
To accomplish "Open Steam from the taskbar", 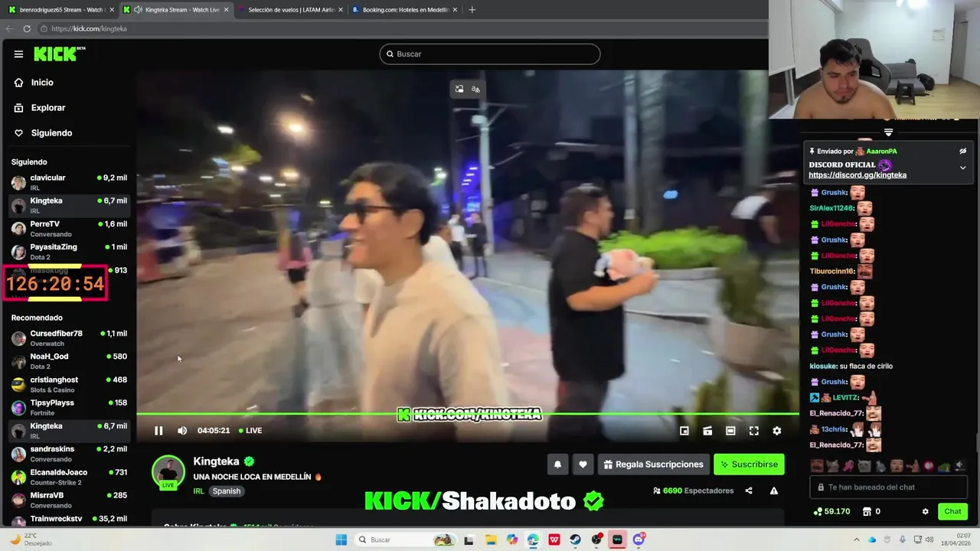I will (575, 540).
